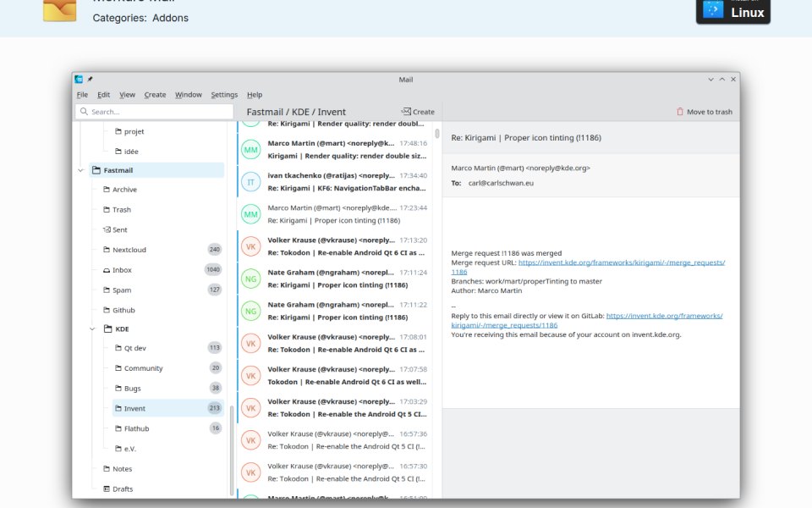The image size is (812, 508).
Task: Click the magnifier icon in the search box
Action: (84, 112)
